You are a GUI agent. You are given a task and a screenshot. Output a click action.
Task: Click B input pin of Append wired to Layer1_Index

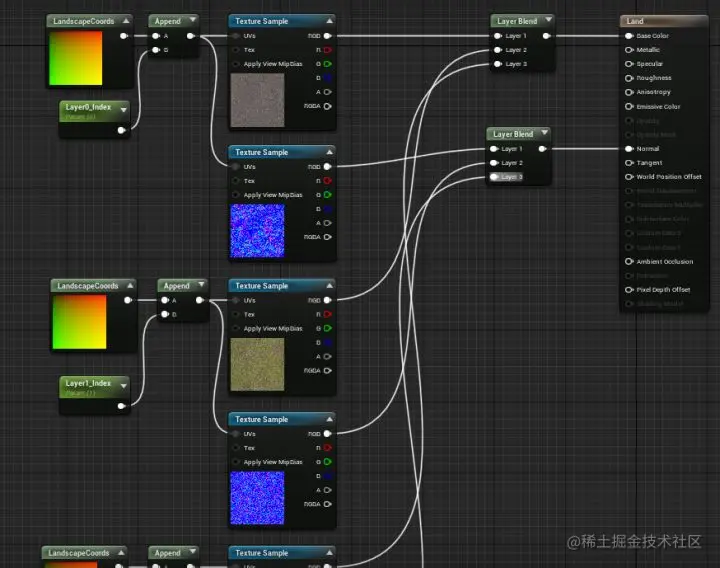165,315
